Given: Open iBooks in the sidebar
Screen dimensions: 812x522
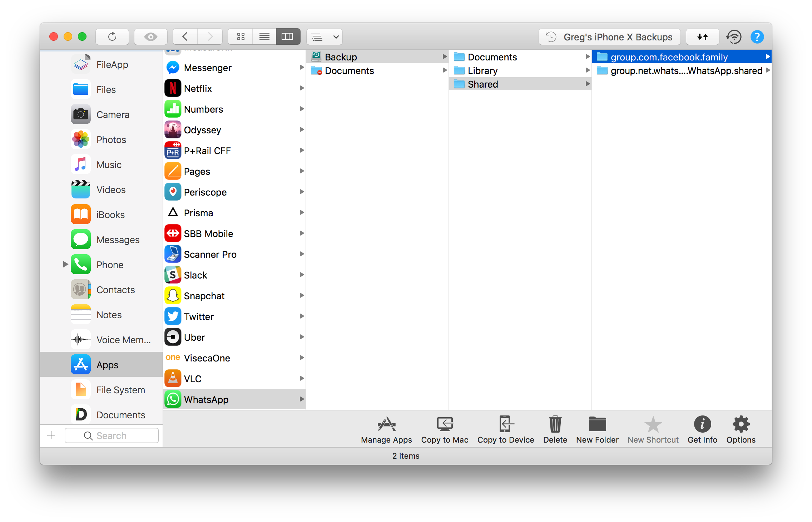Looking at the screenshot, I should [101, 215].
